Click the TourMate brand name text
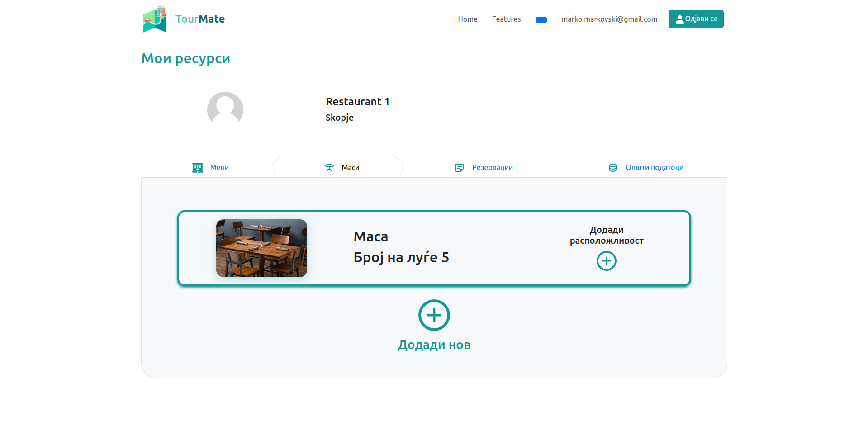 pyautogui.click(x=200, y=19)
